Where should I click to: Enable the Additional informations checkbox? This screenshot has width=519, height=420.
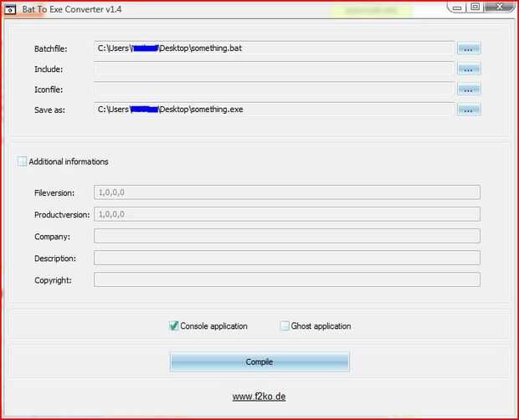click(22, 161)
